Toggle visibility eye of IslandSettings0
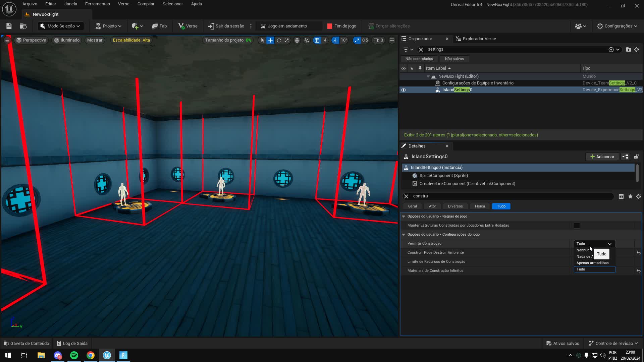 point(404,90)
